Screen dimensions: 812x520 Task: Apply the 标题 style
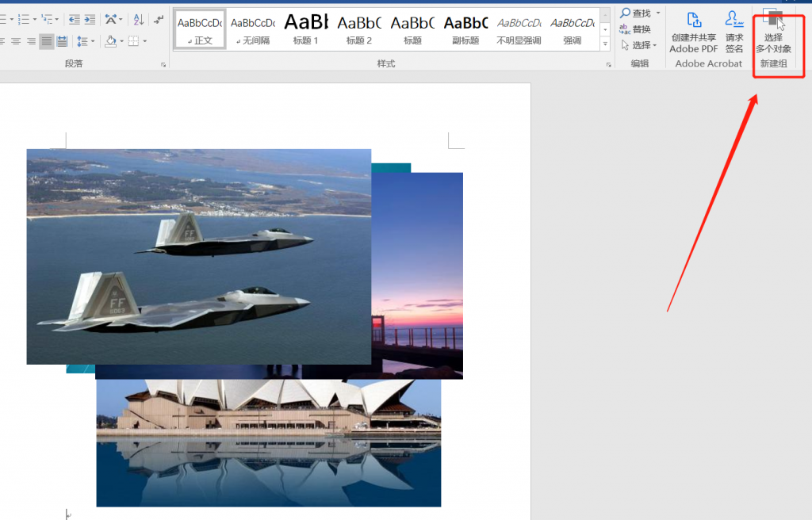412,29
